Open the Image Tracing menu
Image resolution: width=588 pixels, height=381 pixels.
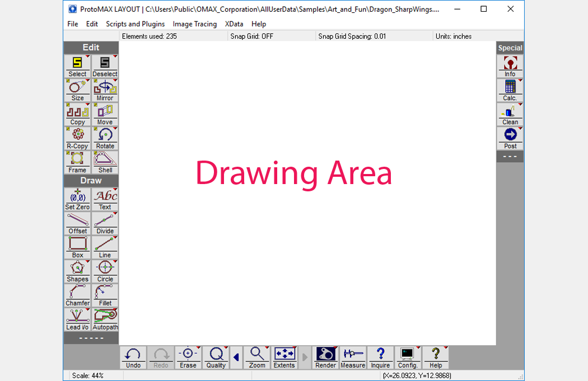(x=195, y=24)
